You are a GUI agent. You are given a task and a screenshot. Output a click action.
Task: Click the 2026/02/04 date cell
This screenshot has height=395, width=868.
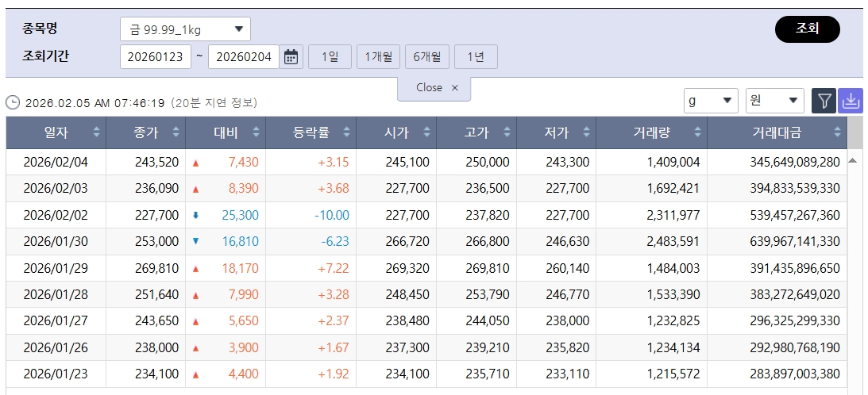click(56, 162)
